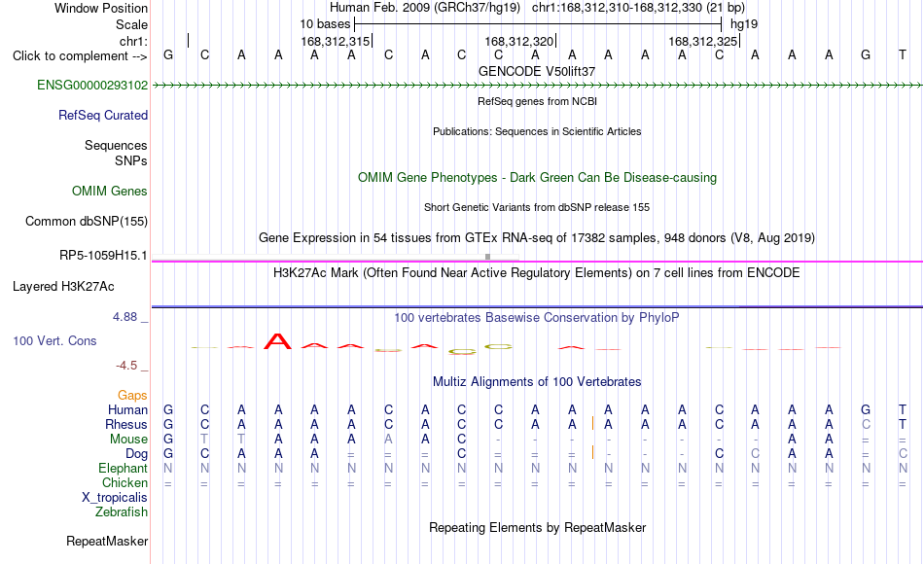Click the 'RefSeq genes from NCBI' title
The height and width of the screenshot is (564, 924).
point(538,101)
